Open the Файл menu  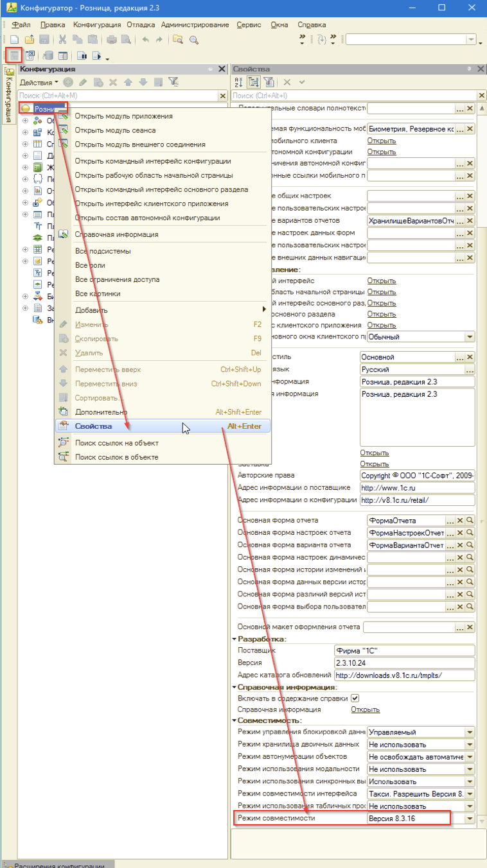coord(22,24)
